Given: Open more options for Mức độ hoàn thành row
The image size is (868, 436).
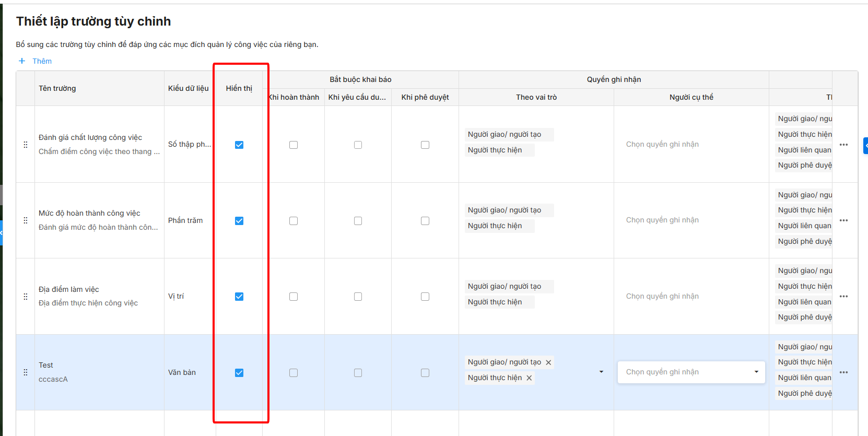Looking at the screenshot, I should coord(843,220).
